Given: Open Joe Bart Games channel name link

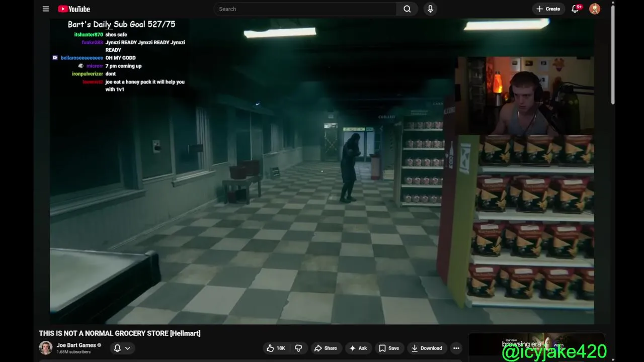Looking at the screenshot, I should click(x=76, y=345).
